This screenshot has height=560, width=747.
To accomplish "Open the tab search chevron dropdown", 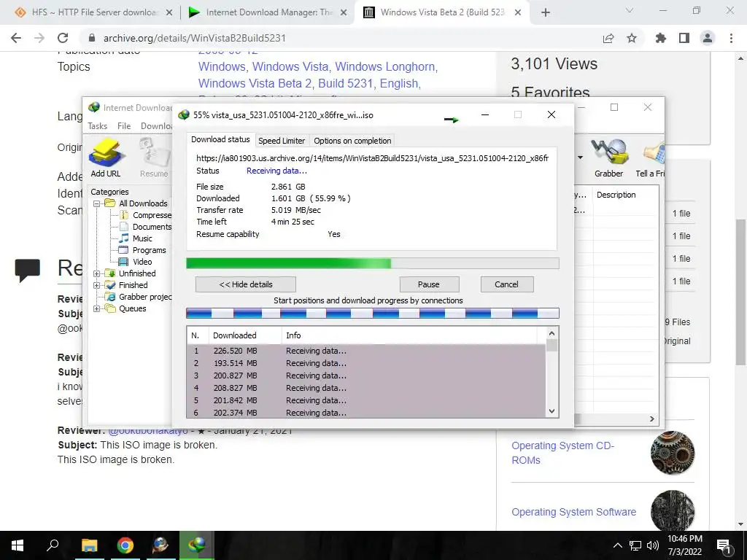I will click(x=630, y=10).
